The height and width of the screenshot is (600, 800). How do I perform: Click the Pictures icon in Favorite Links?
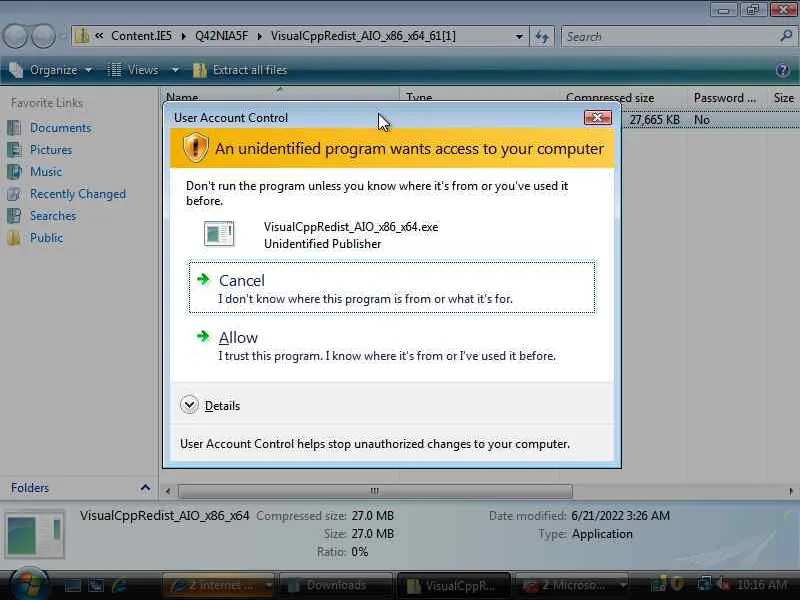click(x=14, y=149)
